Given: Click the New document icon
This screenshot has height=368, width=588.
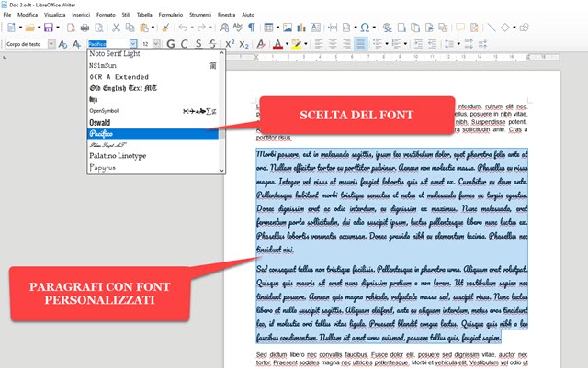Looking at the screenshot, I should pyautogui.click(x=11, y=28).
